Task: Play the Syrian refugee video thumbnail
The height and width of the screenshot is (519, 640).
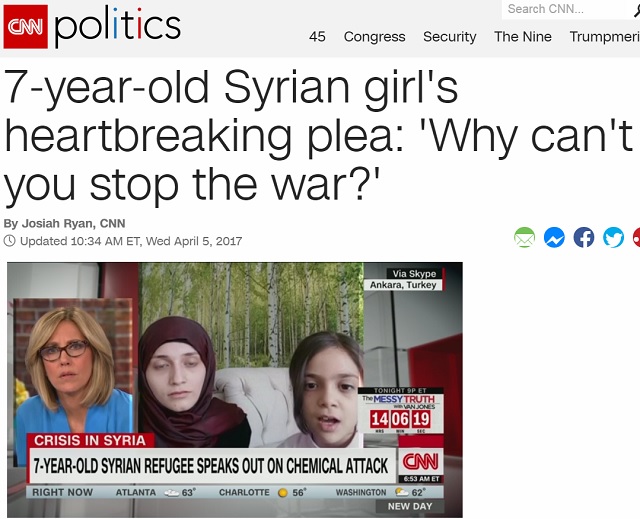Action: point(235,390)
